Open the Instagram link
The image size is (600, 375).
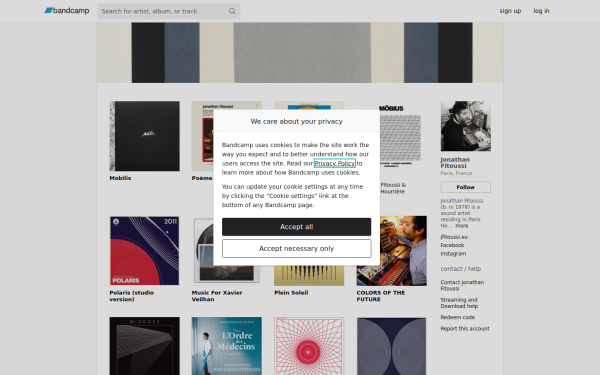[x=453, y=254]
